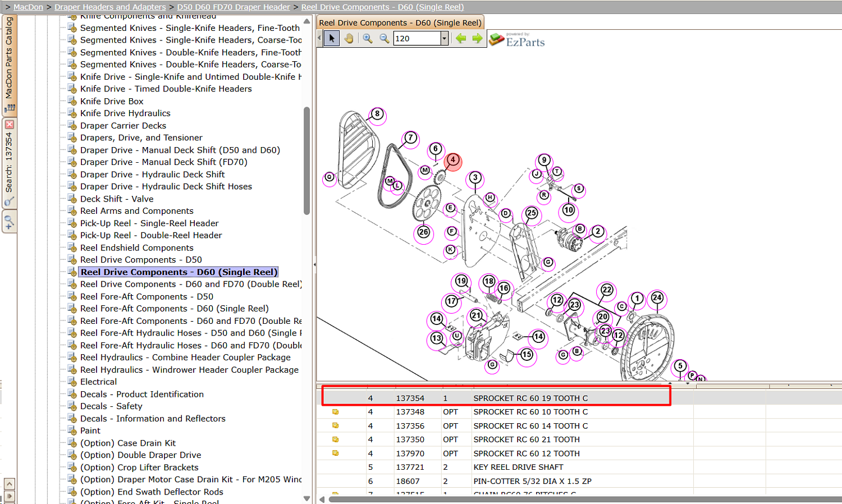
Task: Select Pick-Up Reel - Single-Reel Header
Action: 149,223
